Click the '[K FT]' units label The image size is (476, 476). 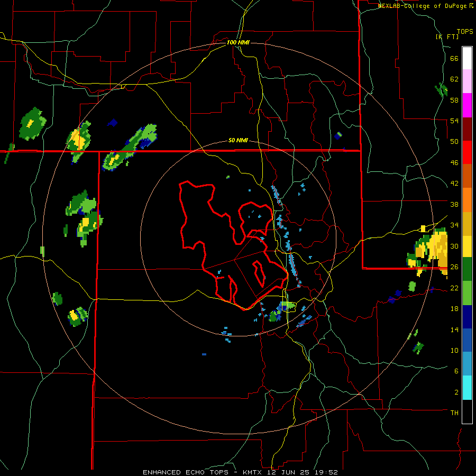click(x=447, y=36)
